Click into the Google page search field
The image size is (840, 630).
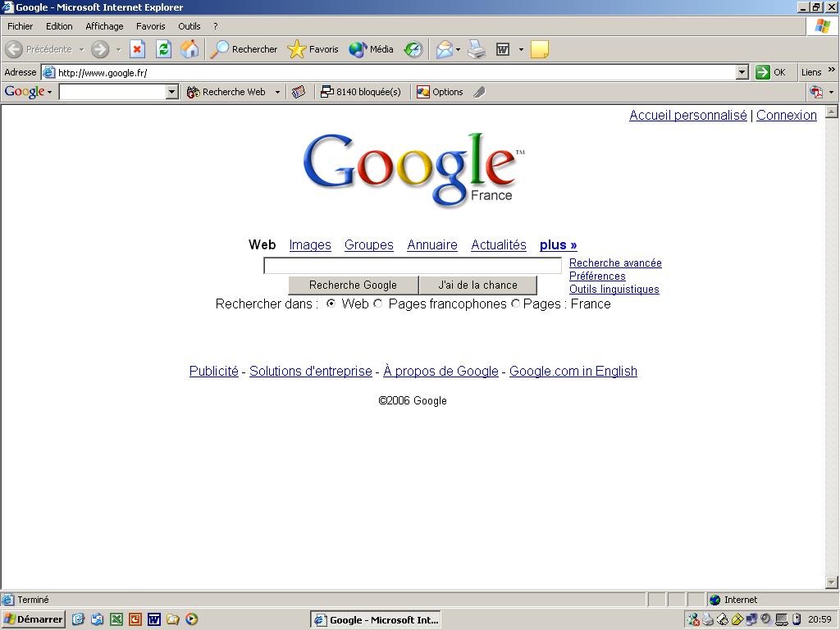(413, 266)
